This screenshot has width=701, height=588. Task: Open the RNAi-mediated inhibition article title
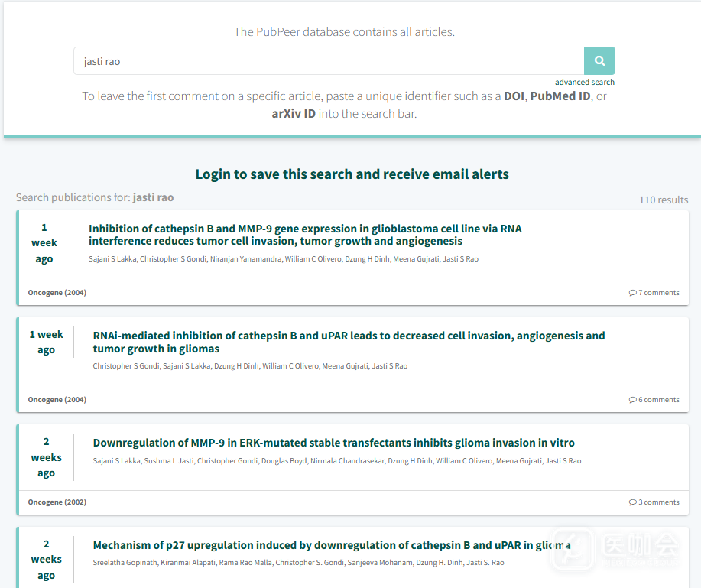coord(349,342)
